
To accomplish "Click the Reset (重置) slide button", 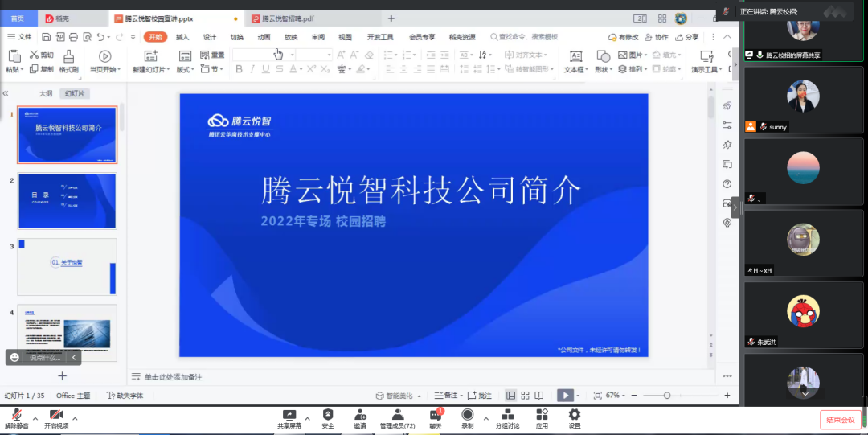I will (212, 55).
